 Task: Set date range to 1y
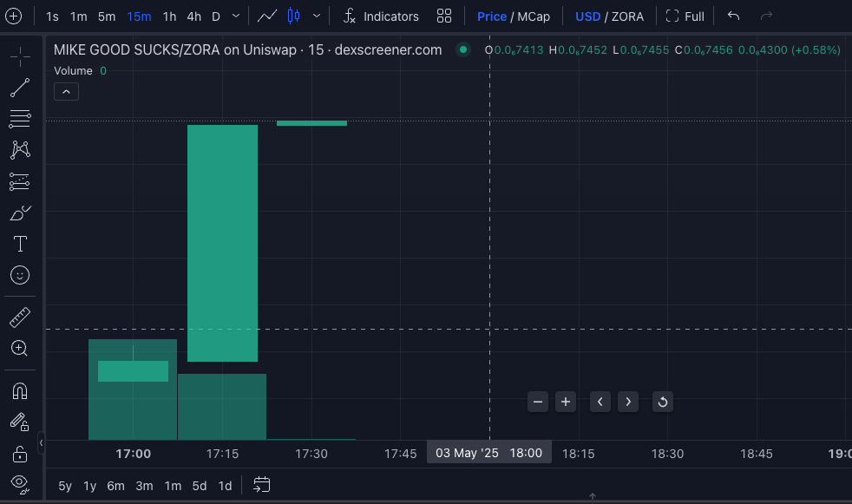click(89, 486)
